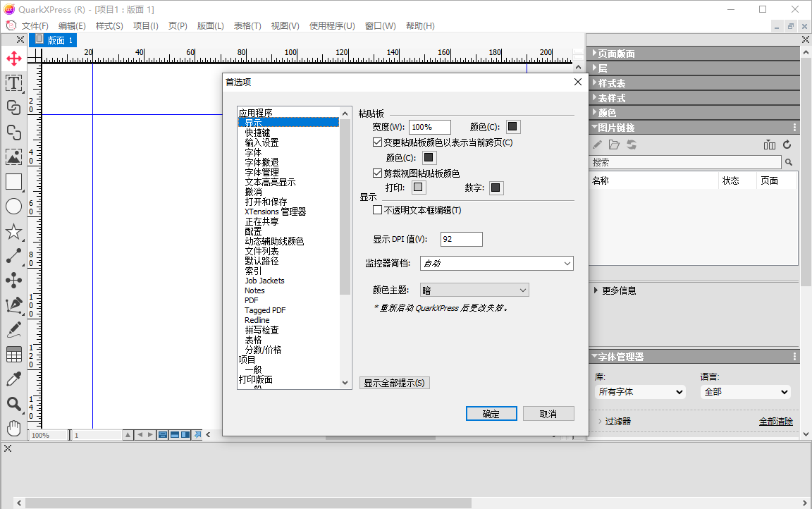This screenshot has width=812, height=509.
Task: Expand the Colors panel
Action: [x=594, y=112]
